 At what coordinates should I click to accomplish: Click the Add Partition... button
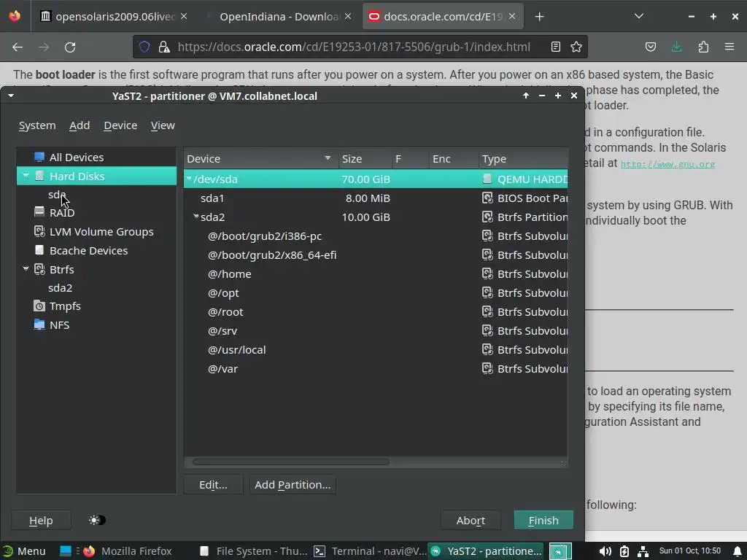pyautogui.click(x=293, y=485)
